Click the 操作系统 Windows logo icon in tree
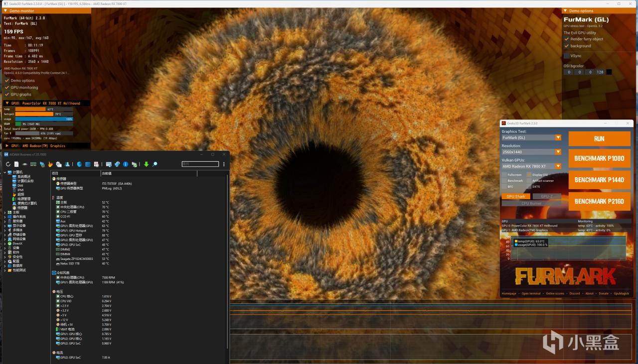This screenshot has width=638, height=364. 9,217
